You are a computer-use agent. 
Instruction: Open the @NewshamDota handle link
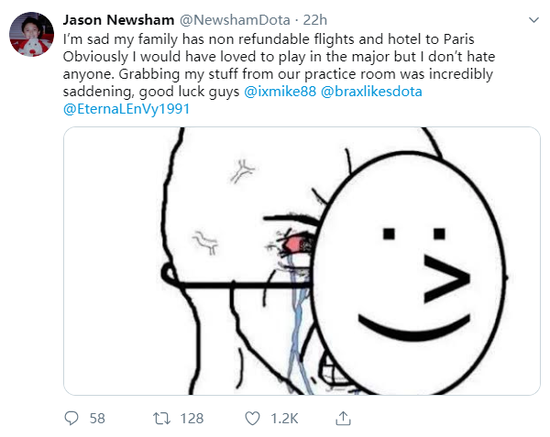click(x=235, y=20)
